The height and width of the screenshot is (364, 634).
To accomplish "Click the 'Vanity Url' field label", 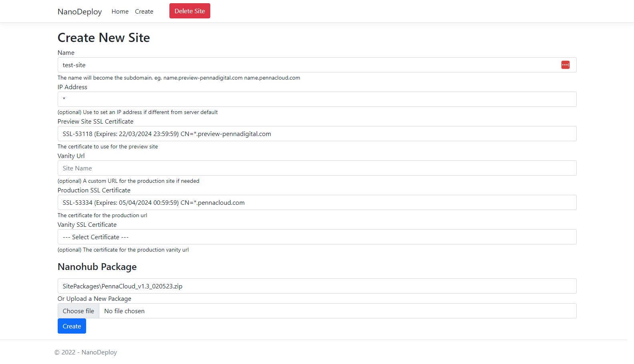I will click(x=71, y=156).
